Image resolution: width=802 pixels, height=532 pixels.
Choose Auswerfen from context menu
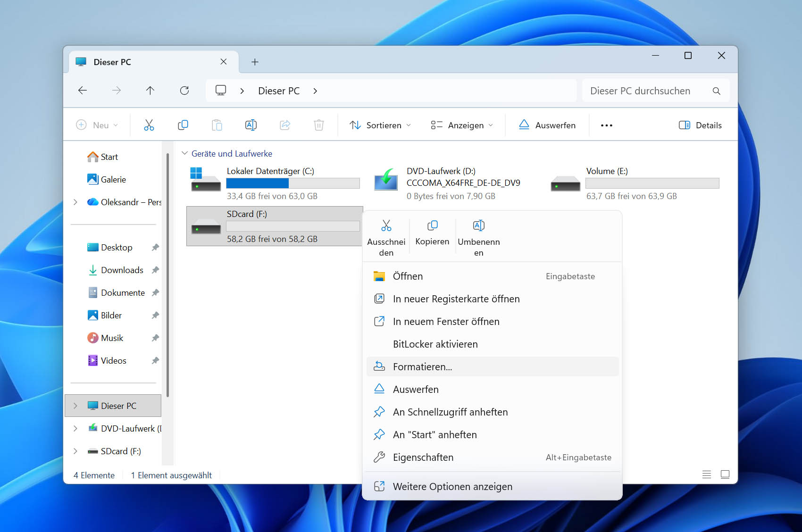[x=493, y=390]
